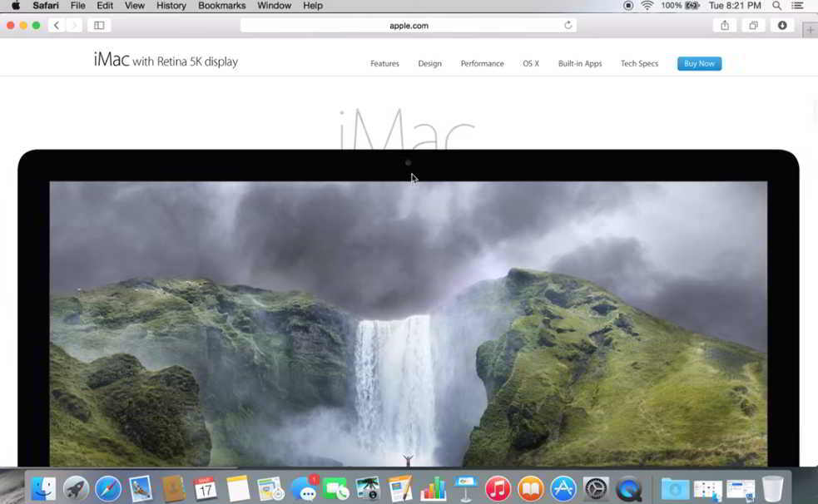Open the Edit menu
The width and height of the screenshot is (818, 504).
[x=104, y=6]
